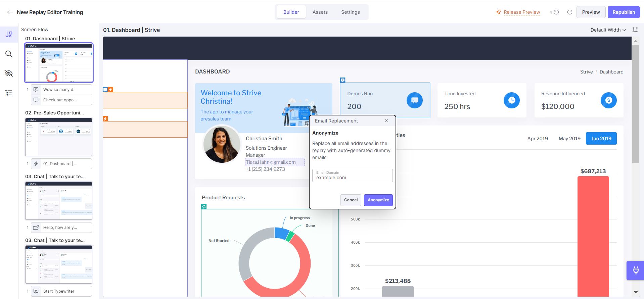This screenshot has height=299, width=644.
Task: Click the chat bubble icon in Demos Run card
Action: pos(415,100)
